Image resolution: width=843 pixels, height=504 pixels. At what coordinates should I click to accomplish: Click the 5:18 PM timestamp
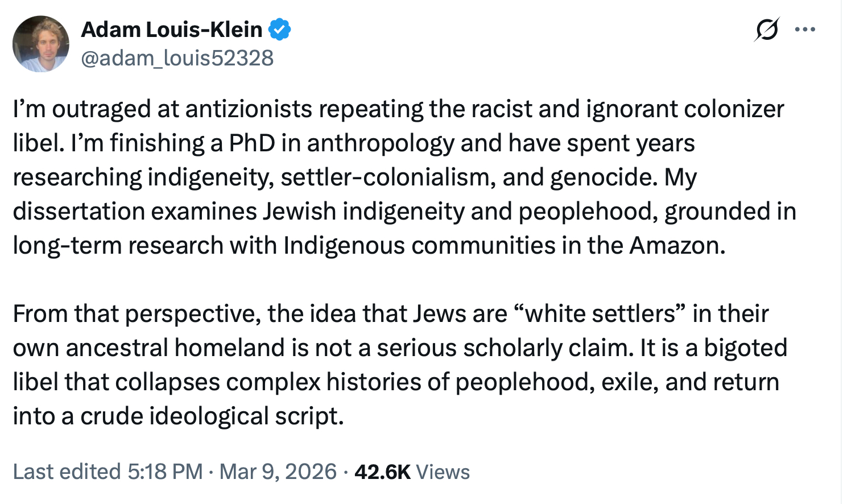(165, 472)
